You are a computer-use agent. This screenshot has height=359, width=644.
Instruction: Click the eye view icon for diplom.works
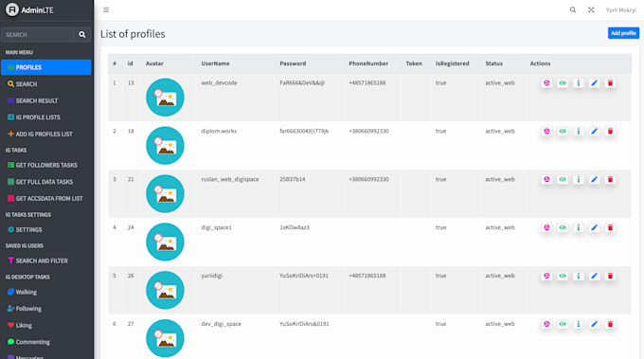563,132
